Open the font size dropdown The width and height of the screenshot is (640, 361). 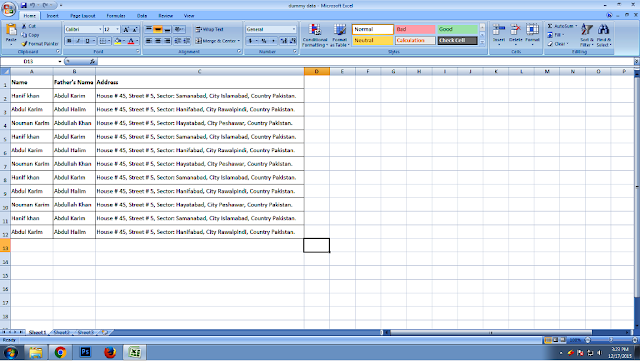[x=118, y=29]
